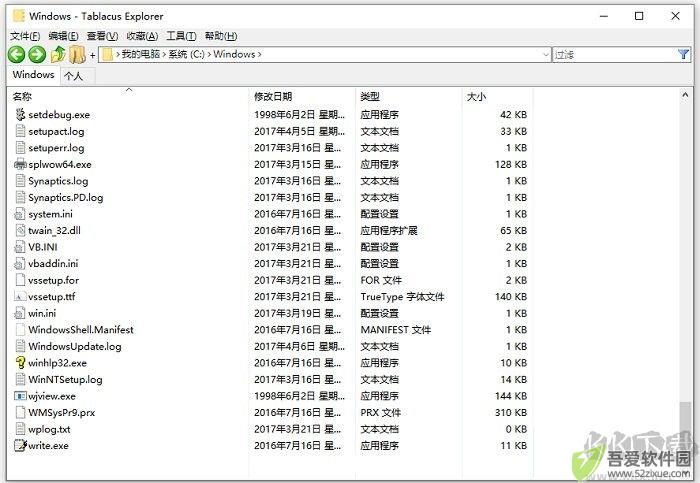Expand the address bar history dropdown
The height and width of the screenshot is (483, 700).
point(546,54)
